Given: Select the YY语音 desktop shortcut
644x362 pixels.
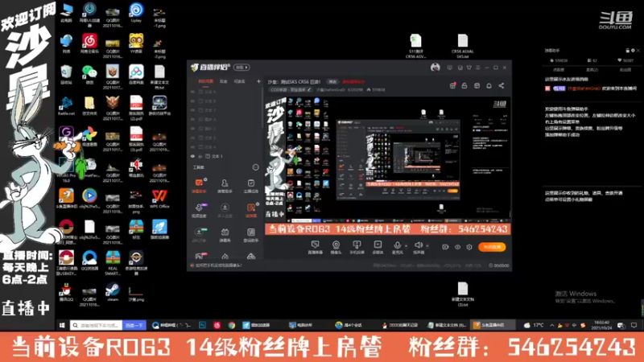Looking at the screenshot, I should click(136, 43).
